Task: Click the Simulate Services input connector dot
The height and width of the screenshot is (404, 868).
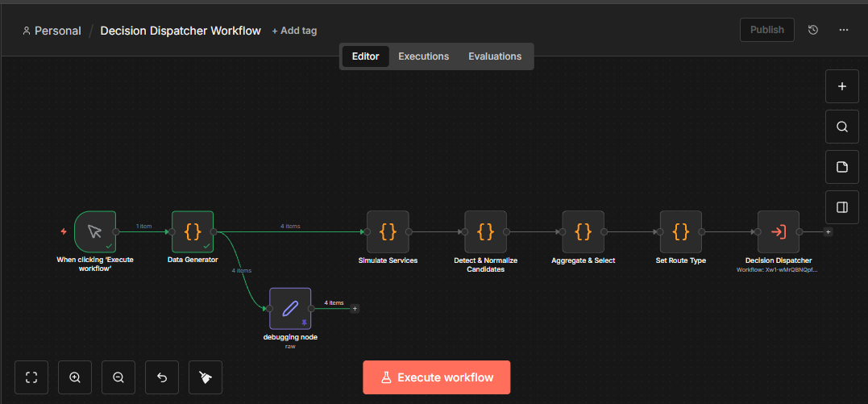Action: point(367,231)
